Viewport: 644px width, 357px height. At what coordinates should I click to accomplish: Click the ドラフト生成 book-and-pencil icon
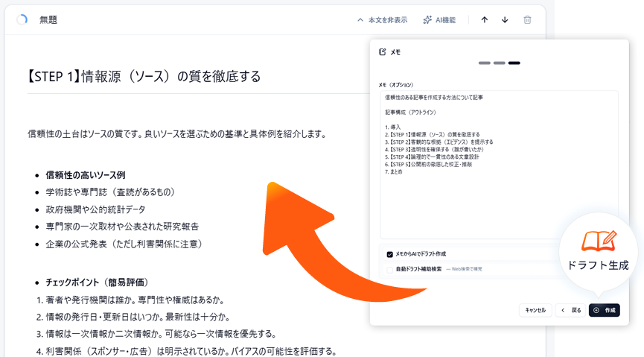pos(599,241)
